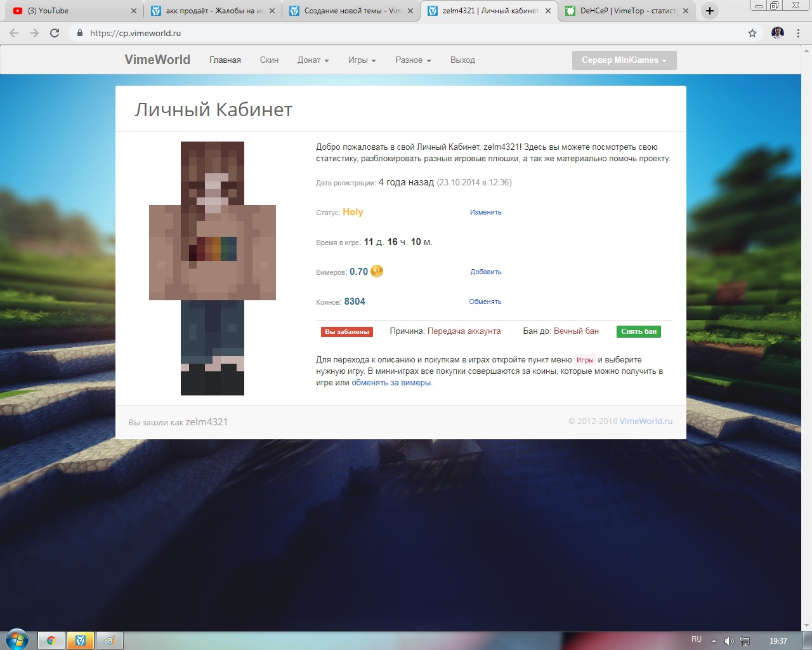Screen dimensions: 812x650
Task: Open the Windows Start button
Action: tap(16, 639)
